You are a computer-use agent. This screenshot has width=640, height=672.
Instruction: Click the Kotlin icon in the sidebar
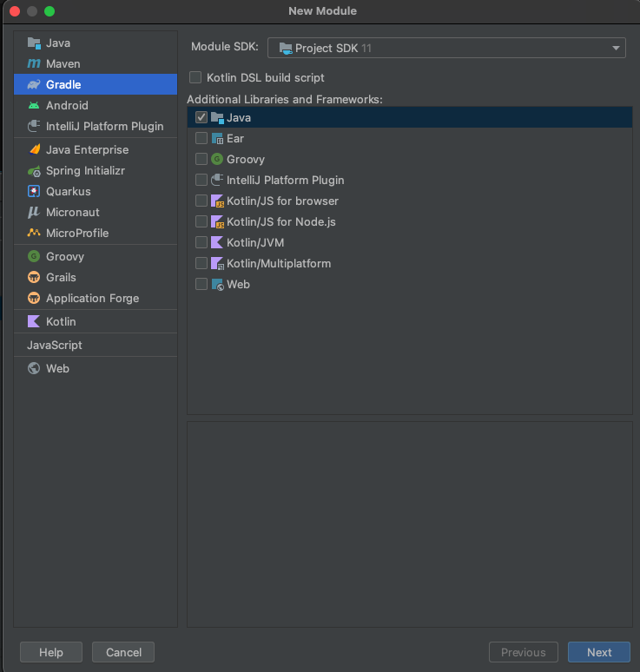34,321
